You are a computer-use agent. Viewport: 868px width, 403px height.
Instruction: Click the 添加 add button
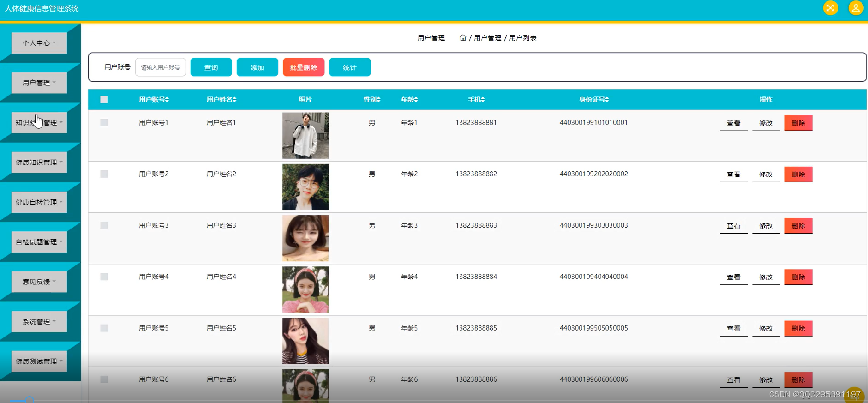(257, 67)
